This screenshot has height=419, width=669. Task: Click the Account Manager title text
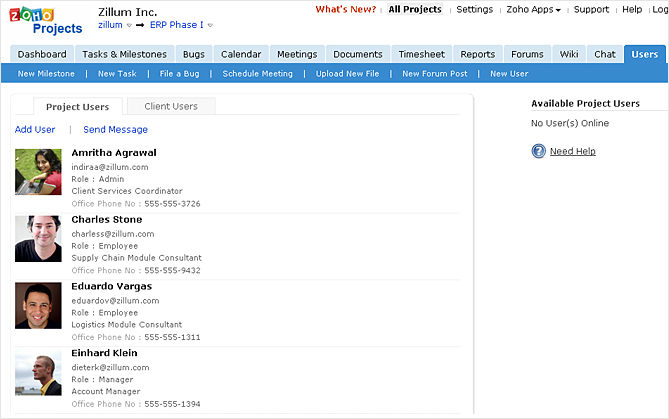pos(106,392)
